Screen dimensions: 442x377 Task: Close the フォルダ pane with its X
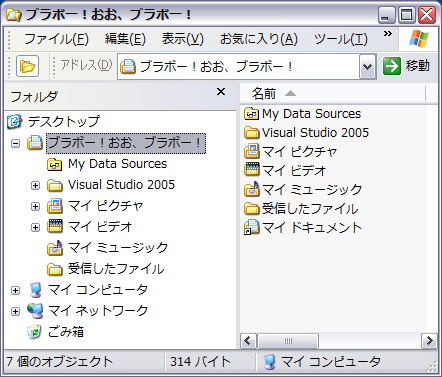[221, 91]
